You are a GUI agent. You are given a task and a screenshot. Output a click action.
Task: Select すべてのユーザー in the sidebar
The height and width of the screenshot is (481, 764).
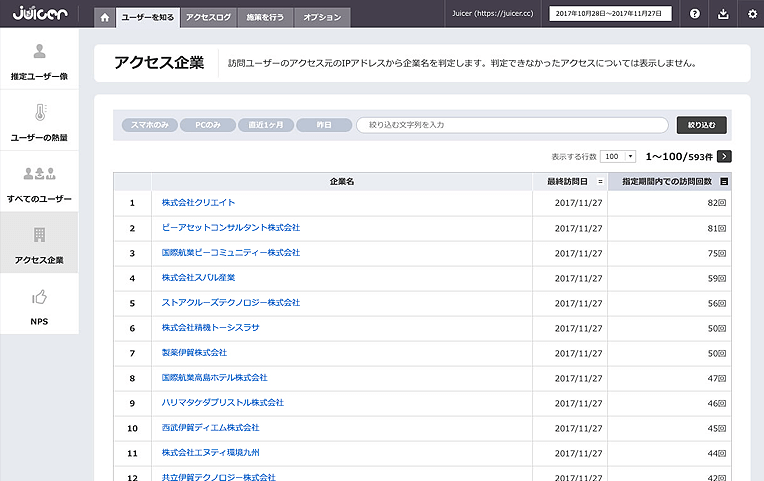coord(39,184)
